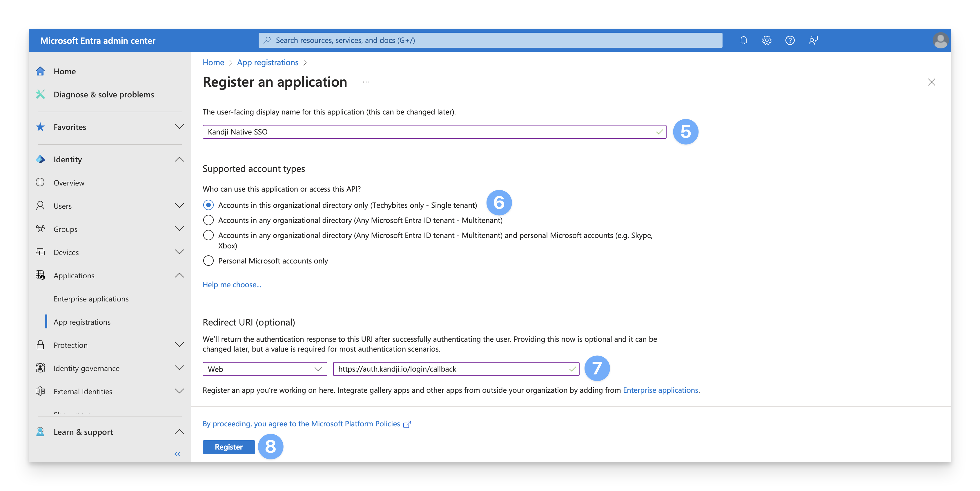Collapse the Applications menu chevron

(x=179, y=275)
